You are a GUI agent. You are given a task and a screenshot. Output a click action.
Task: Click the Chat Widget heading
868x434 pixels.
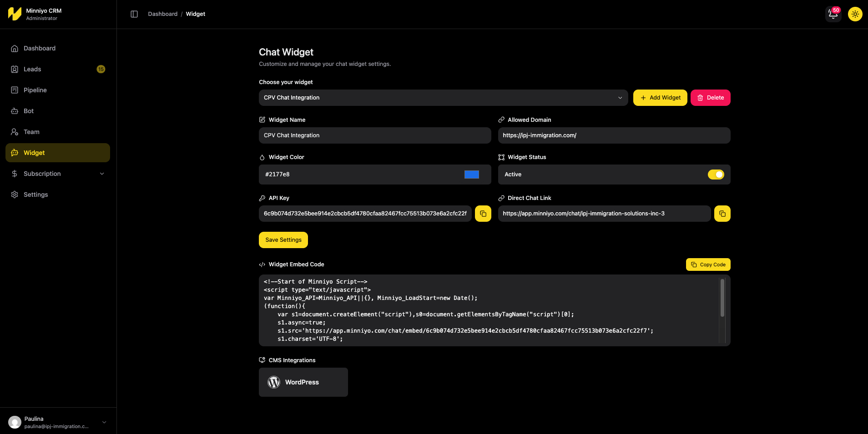(x=286, y=52)
